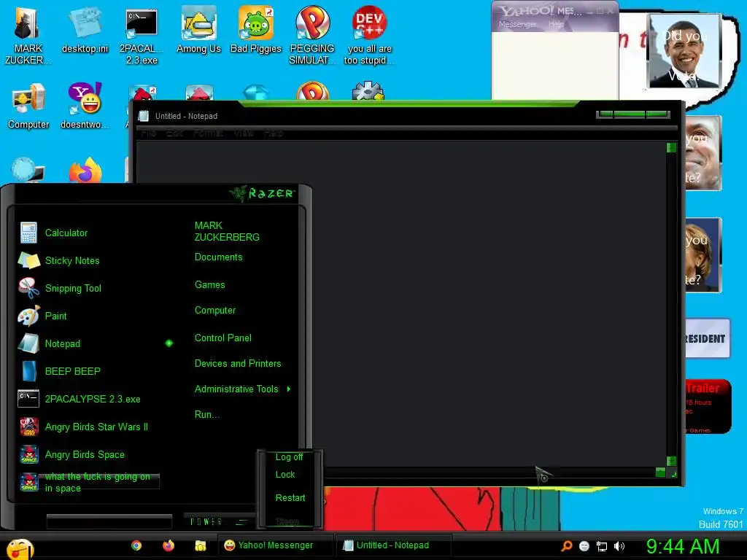Open Notepad in the start menu list

pos(63,343)
